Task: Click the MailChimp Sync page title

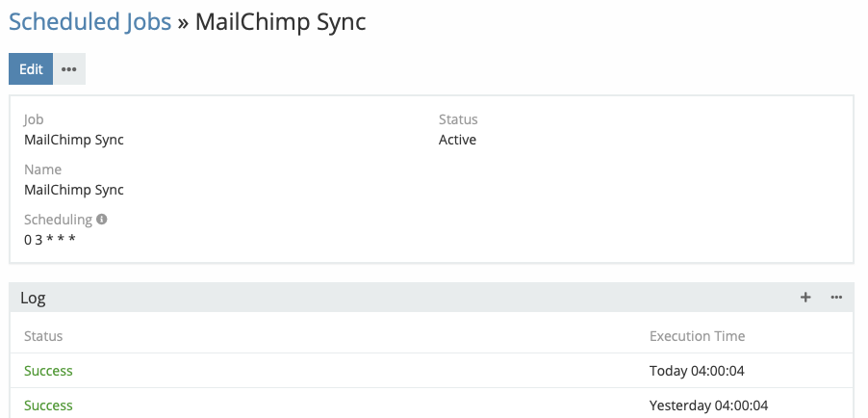Action: pos(280,21)
